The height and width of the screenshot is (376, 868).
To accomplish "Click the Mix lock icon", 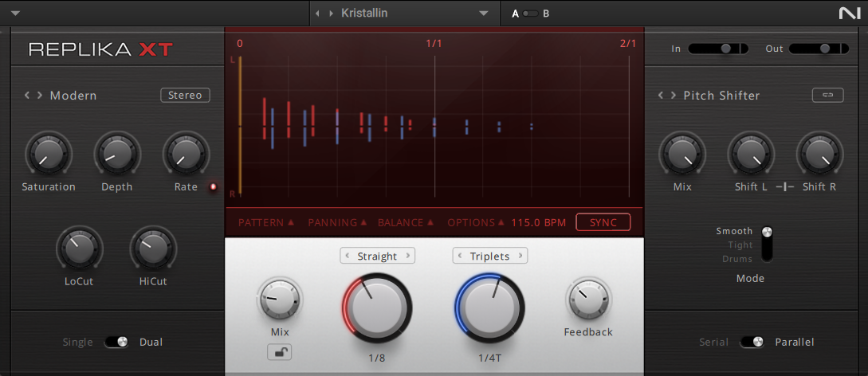I will 279,351.
